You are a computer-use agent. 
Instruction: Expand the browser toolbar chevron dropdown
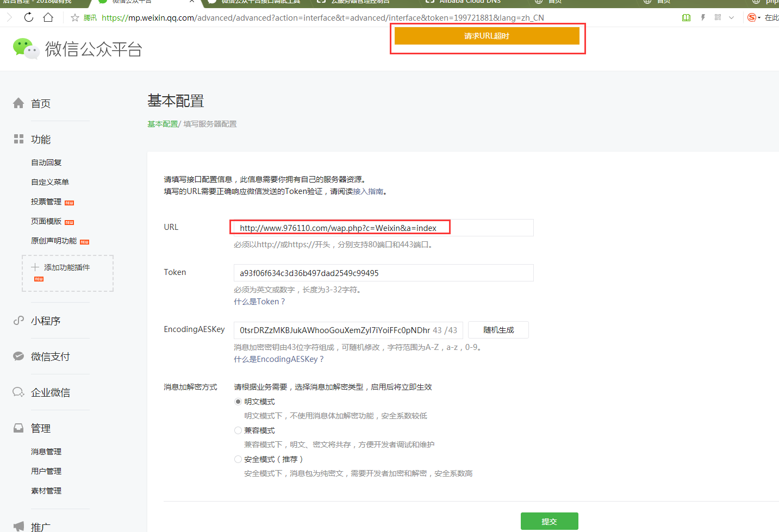tap(731, 18)
